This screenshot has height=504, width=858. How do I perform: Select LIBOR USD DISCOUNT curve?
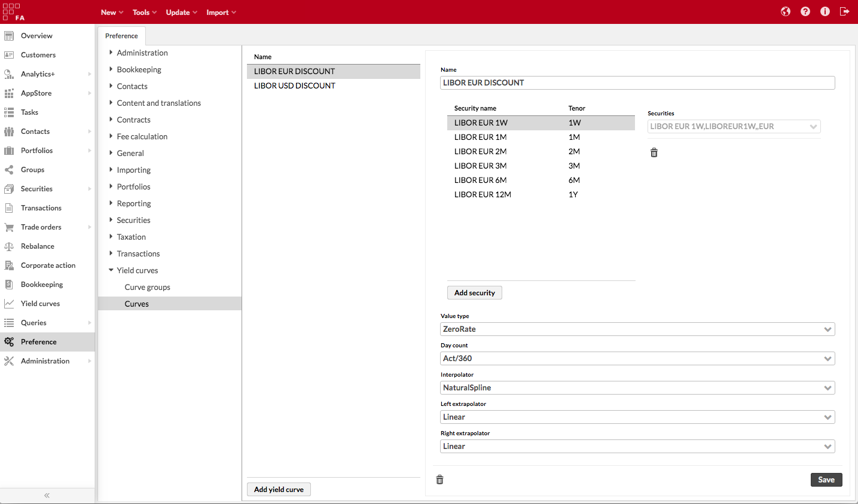click(334, 85)
